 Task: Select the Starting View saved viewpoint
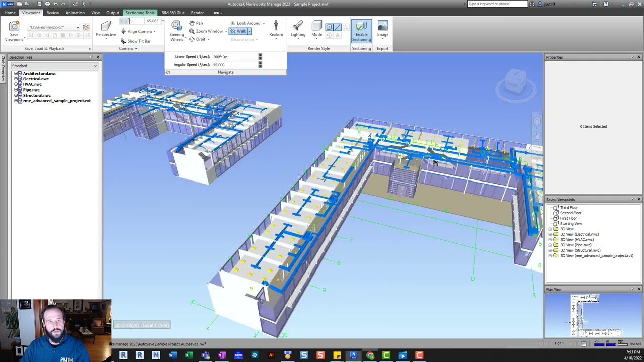(x=571, y=224)
